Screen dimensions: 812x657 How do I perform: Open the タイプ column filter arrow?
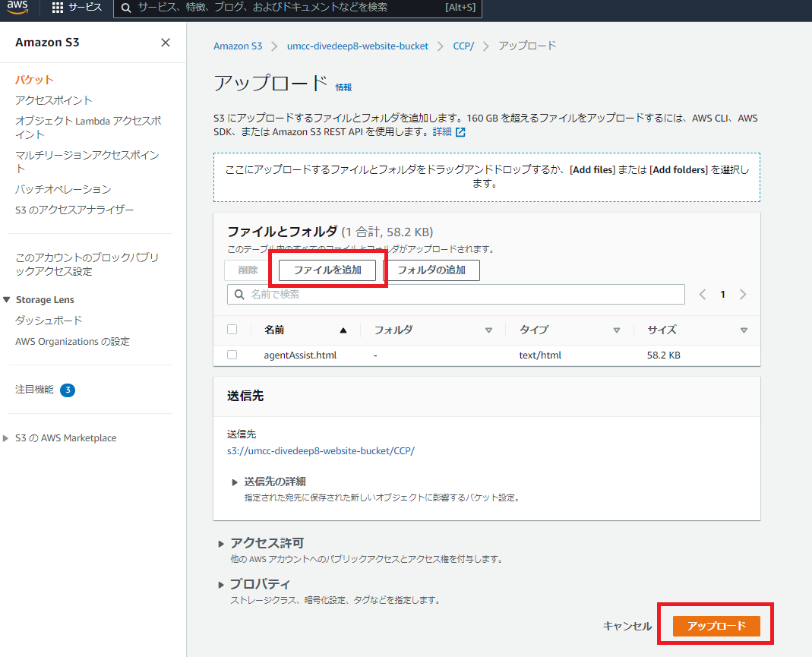coord(616,330)
